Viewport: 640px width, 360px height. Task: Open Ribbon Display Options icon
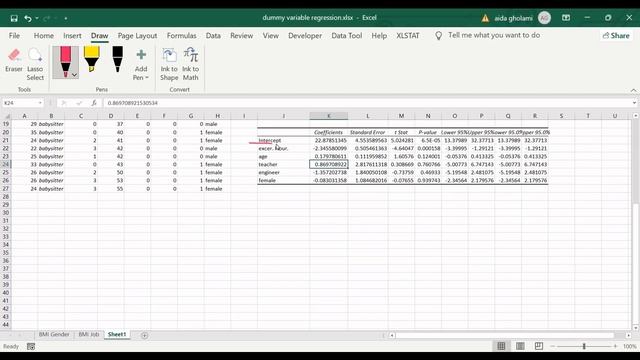pyautogui.click(x=566, y=18)
